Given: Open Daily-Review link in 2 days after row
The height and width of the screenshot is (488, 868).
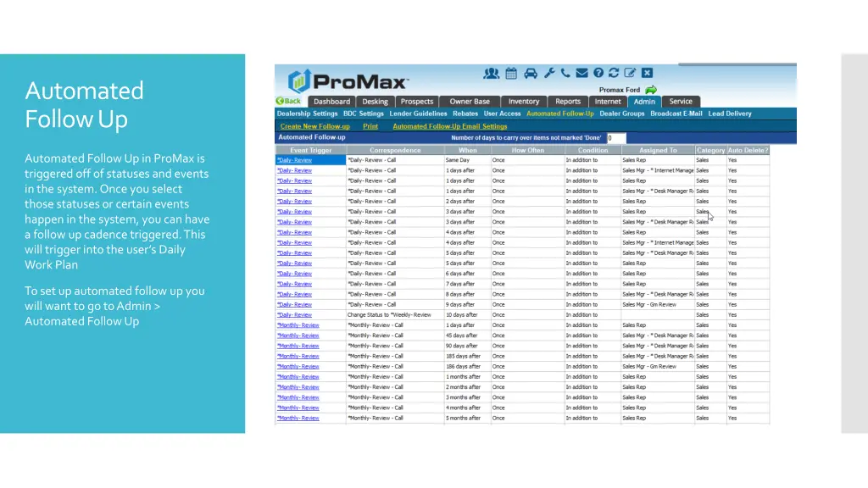Looking at the screenshot, I should click(x=294, y=202).
